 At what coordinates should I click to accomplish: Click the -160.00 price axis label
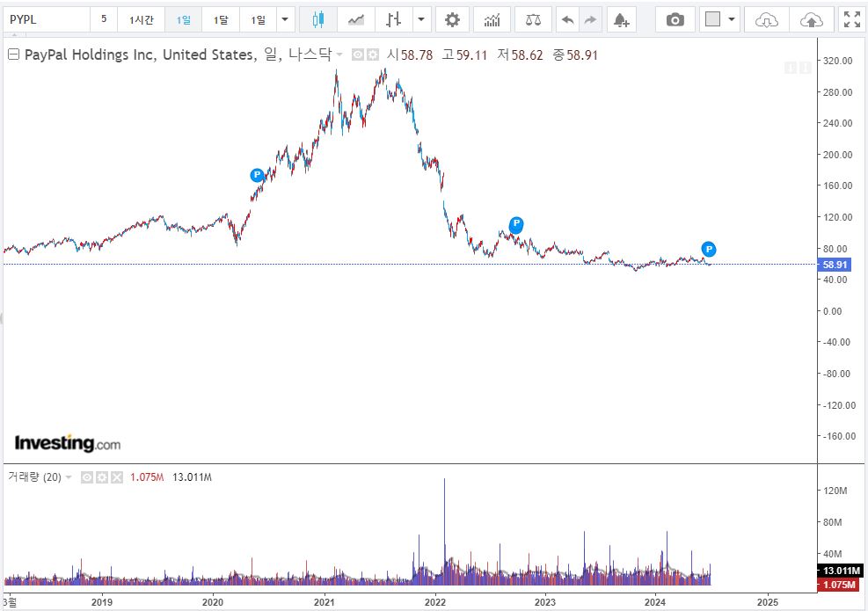coord(839,436)
